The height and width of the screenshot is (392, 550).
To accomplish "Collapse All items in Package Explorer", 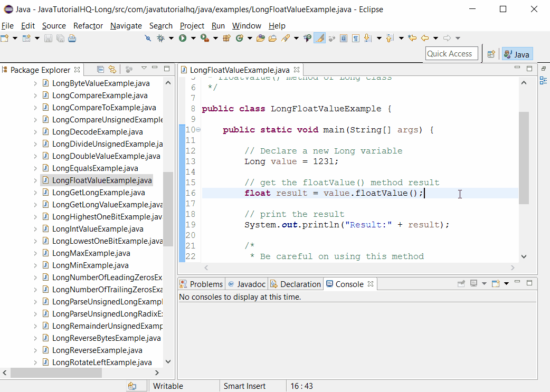I will (100, 69).
